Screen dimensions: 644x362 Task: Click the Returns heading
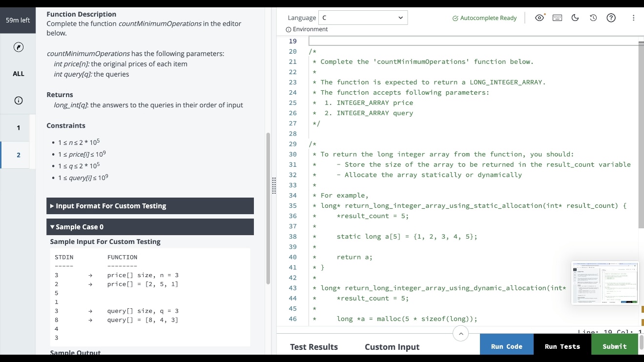60,95
